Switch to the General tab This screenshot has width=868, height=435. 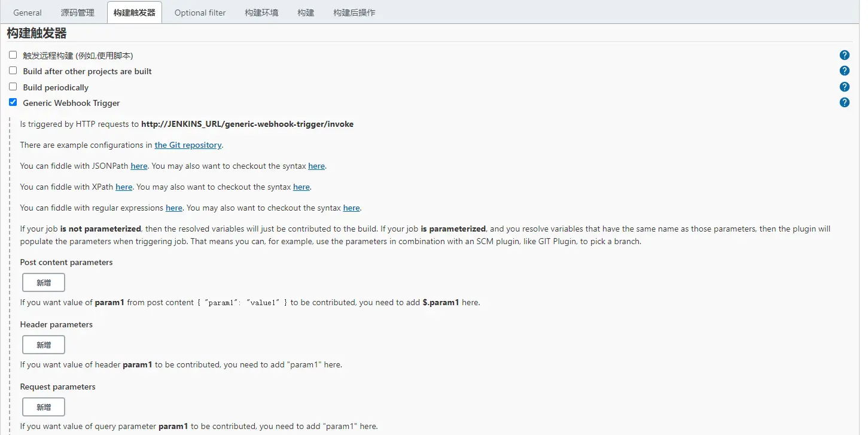coord(28,13)
